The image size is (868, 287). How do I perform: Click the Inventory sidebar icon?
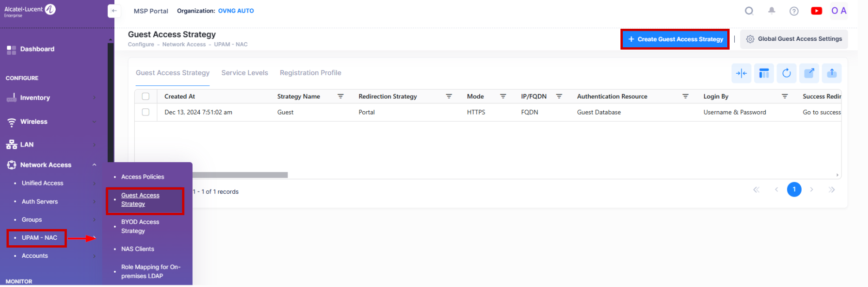click(12, 98)
